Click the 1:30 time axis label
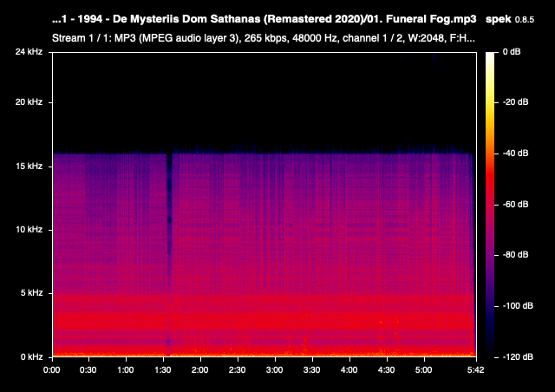The image size is (555, 392). pyautogui.click(x=162, y=370)
